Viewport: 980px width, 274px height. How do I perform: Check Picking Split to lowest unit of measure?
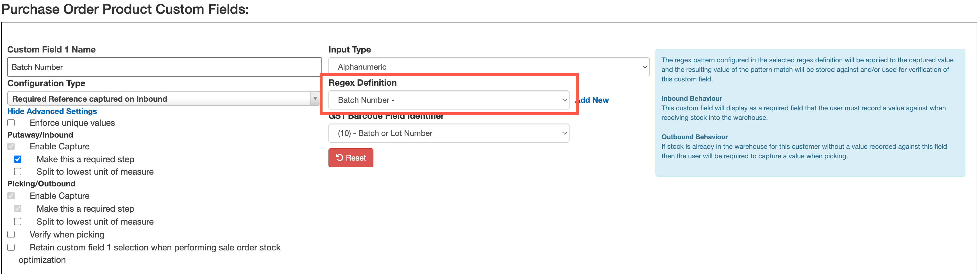pos(18,222)
